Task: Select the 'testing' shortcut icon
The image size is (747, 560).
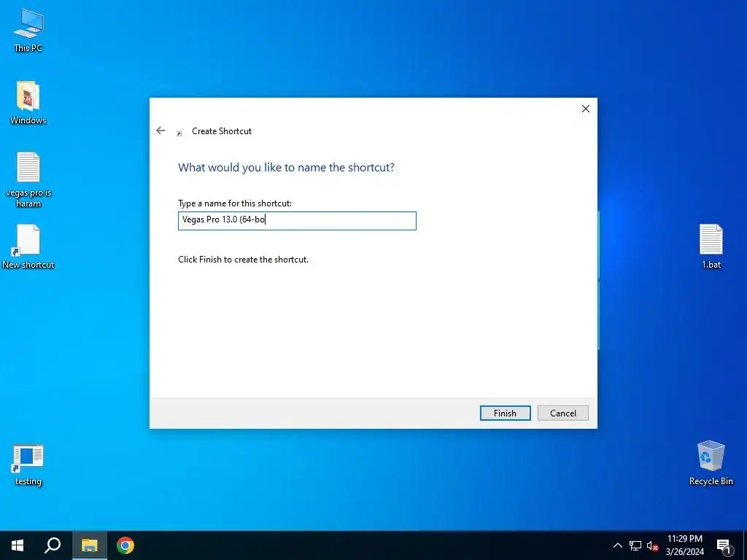Action: [x=28, y=464]
